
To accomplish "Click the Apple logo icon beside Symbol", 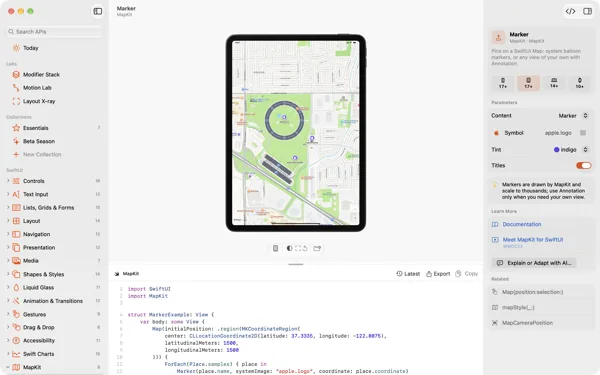I will pyautogui.click(x=496, y=133).
